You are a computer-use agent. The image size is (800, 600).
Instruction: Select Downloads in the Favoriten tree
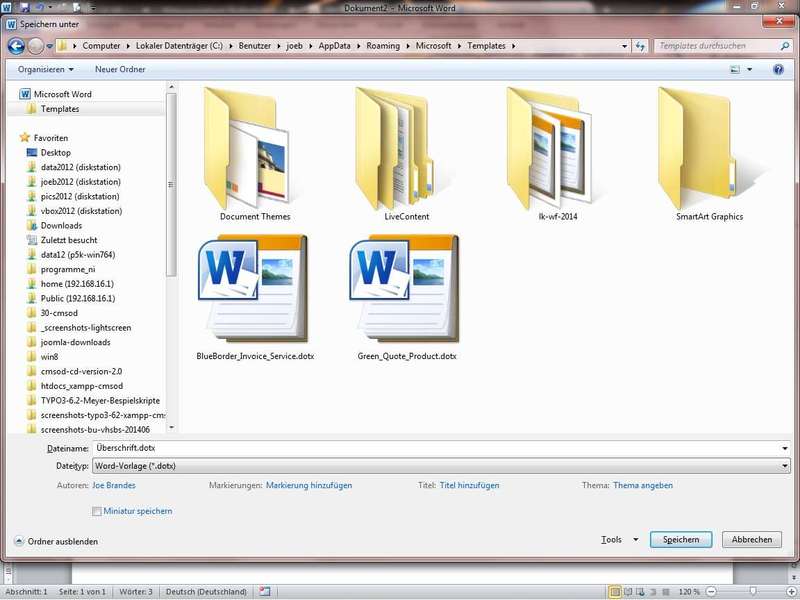pyautogui.click(x=61, y=226)
